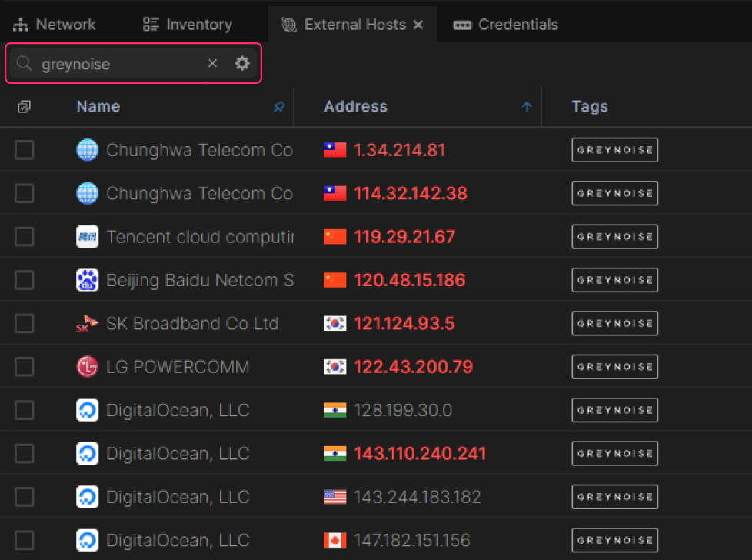Viewport: 752px width, 560px height.
Task: Click Taiwan flag beside 1.34.214.81
Action: (334, 150)
